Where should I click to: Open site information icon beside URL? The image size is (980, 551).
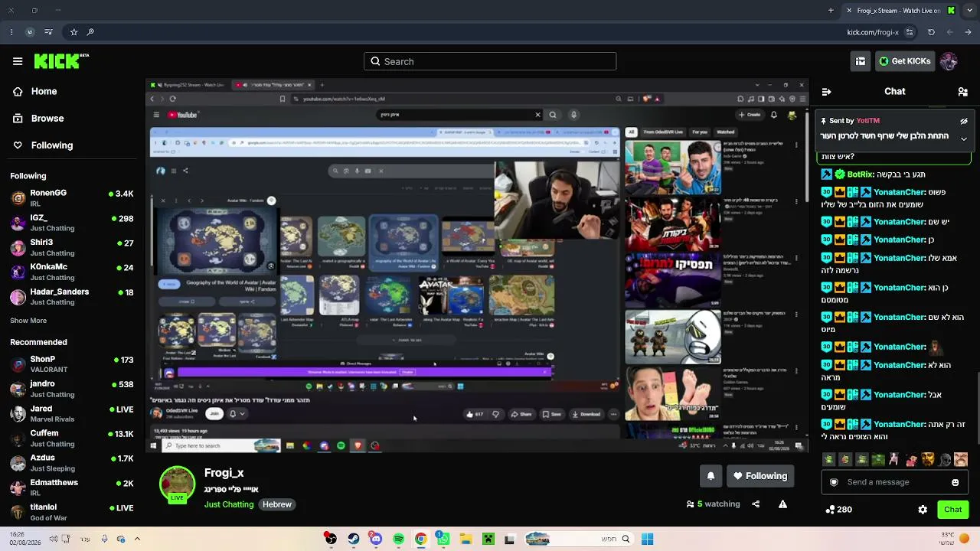coord(910,32)
